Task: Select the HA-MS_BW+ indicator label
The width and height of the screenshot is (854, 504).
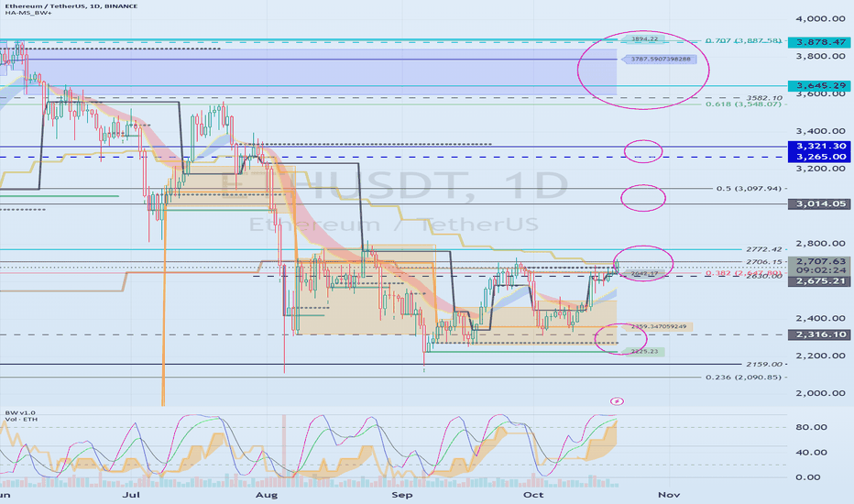Action: click(27, 13)
